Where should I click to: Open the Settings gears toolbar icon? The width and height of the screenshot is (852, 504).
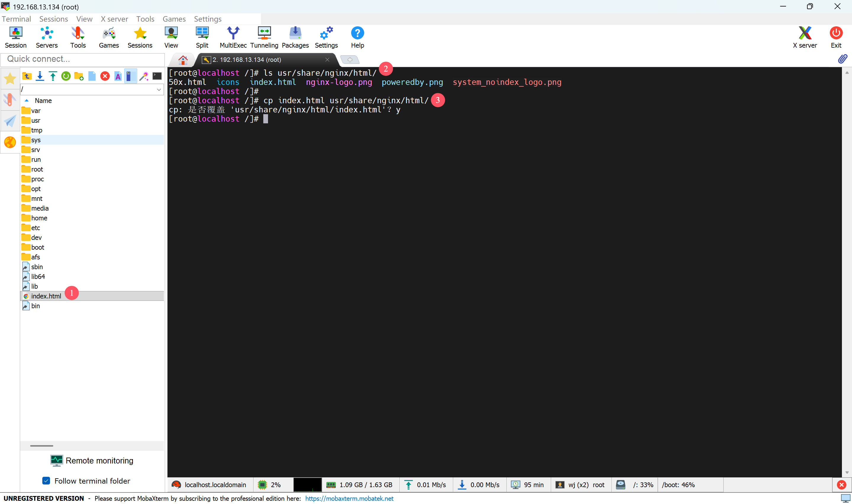tap(326, 37)
